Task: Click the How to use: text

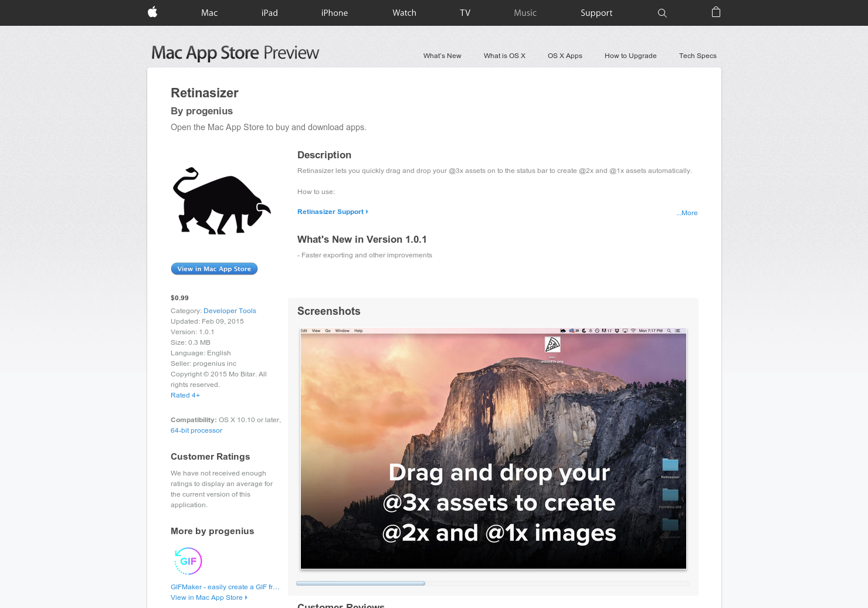Action: point(316,192)
